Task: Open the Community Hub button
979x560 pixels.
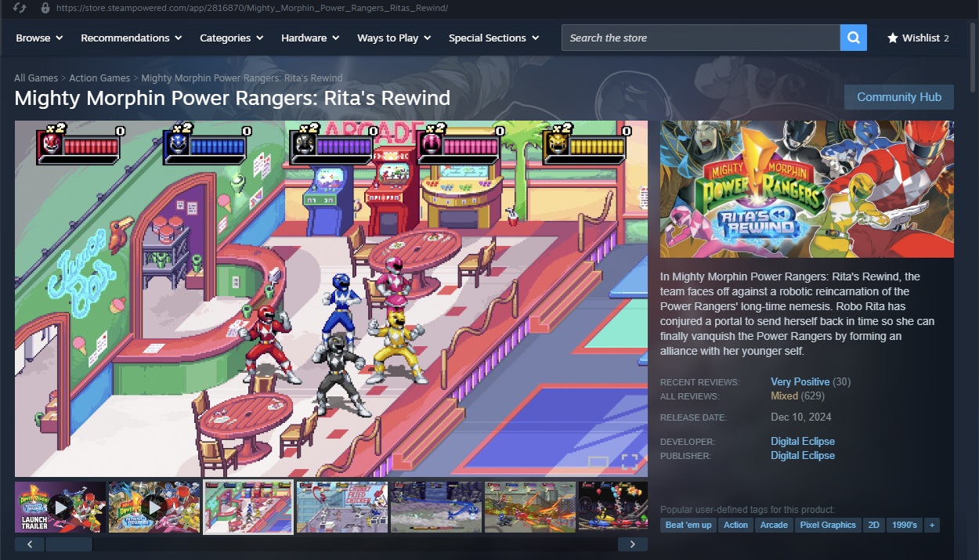Action: coord(899,97)
